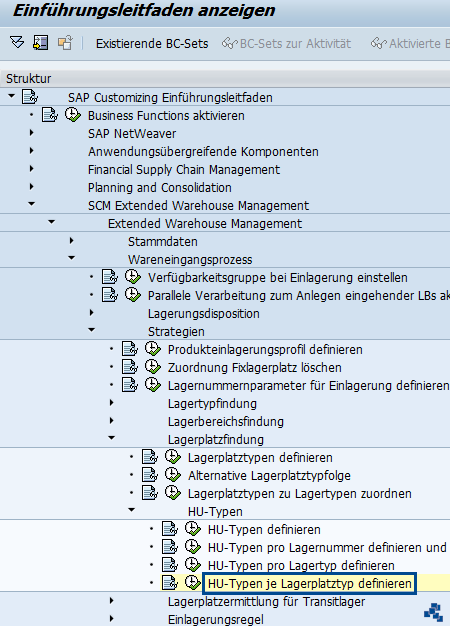Expand the Stammdaten node
The width and height of the screenshot is (450, 626).
click(x=71, y=241)
